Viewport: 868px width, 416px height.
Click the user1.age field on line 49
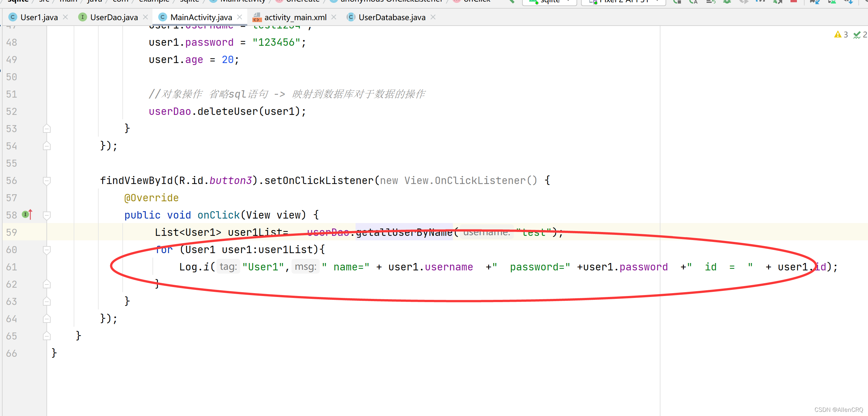click(176, 60)
